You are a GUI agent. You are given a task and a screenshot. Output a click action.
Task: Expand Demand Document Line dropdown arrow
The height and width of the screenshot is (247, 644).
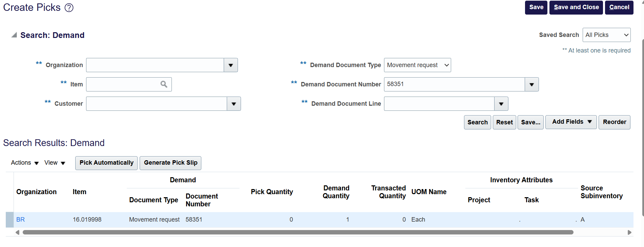(x=501, y=104)
